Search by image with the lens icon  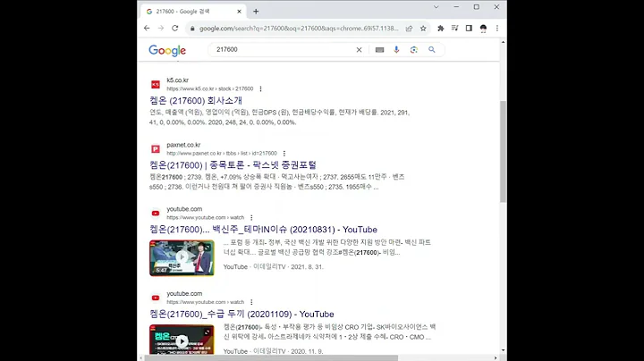413,50
